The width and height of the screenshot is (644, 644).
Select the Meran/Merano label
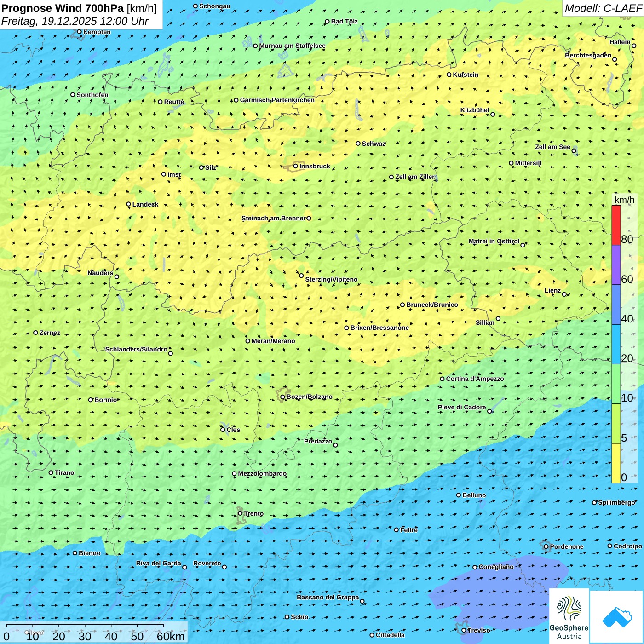[273, 341]
